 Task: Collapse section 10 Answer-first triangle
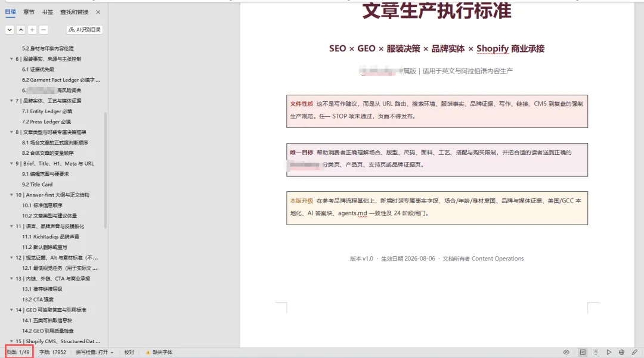click(11, 195)
